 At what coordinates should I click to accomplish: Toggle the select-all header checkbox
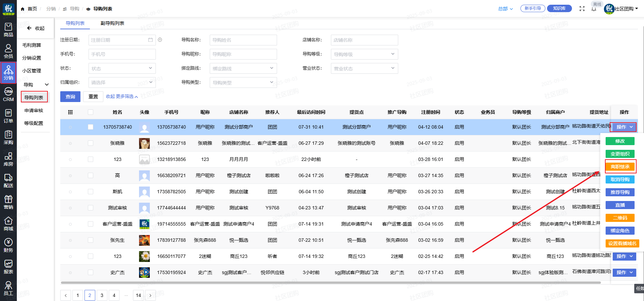tap(91, 112)
